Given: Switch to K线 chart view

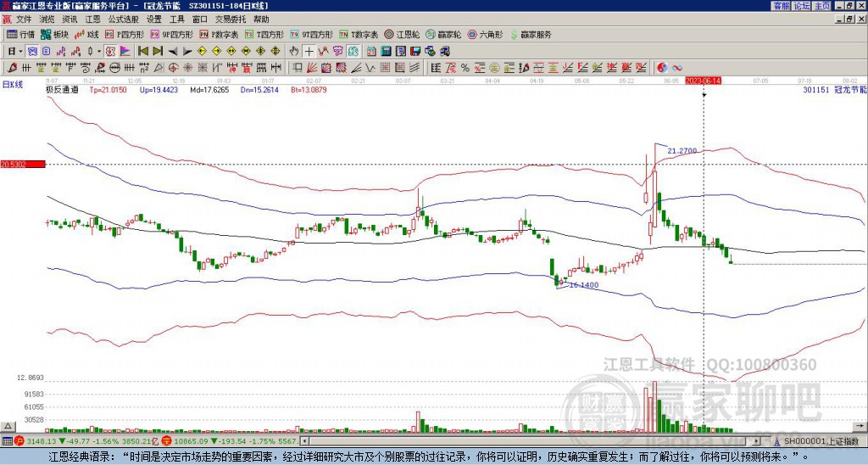Looking at the screenshot, I should 87,34.
